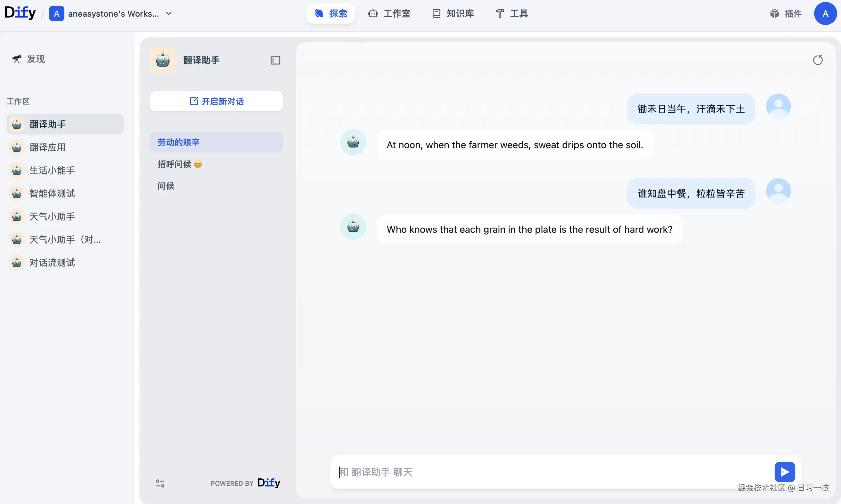Click the user account avatar A
The image size is (841, 504).
click(825, 13)
